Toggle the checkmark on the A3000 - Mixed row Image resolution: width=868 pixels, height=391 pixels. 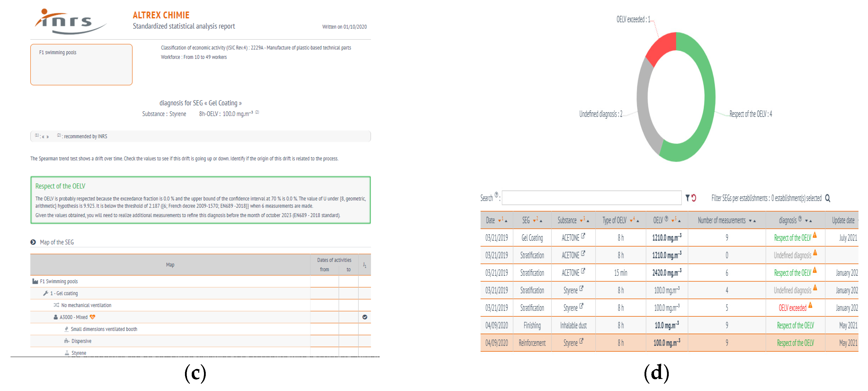point(365,317)
